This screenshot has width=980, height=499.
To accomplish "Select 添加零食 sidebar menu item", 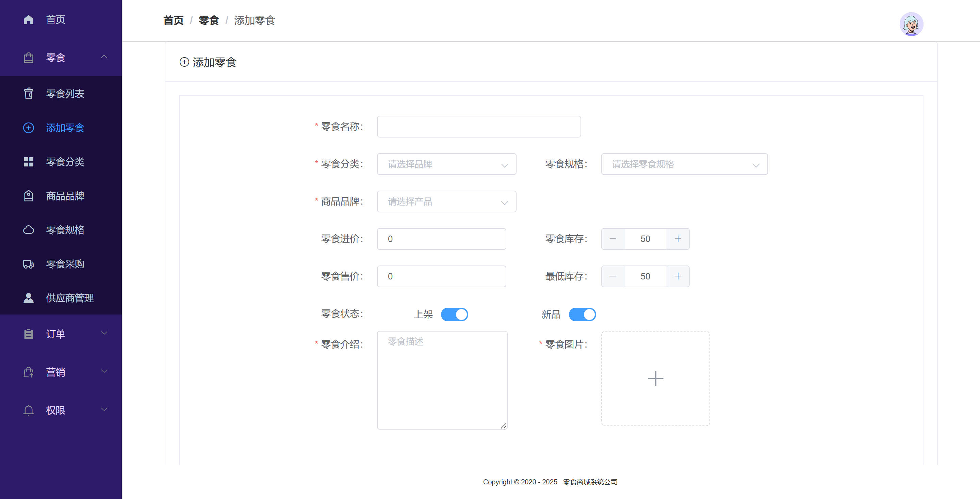I will (x=61, y=128).
